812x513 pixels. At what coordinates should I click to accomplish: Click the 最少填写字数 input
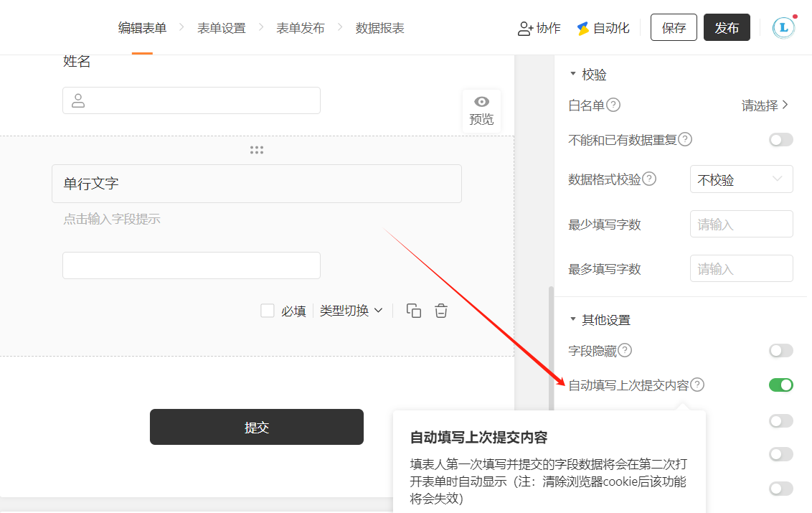[741, 224]
